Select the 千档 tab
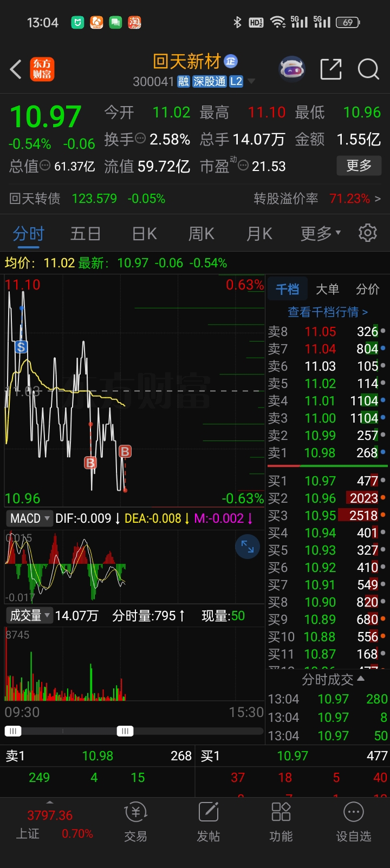The width and height of the screenshot is (390, 868). pyautogui.click(x=287, y=289)
